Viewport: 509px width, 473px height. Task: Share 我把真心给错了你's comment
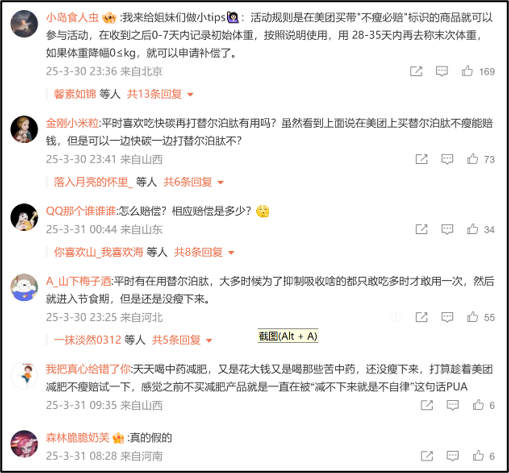coord(427,405)
